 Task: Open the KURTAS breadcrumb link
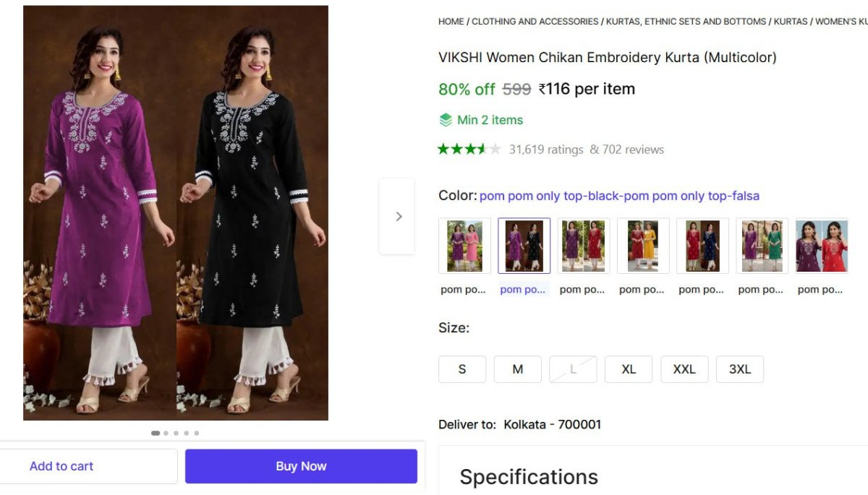click(x=790, y=22)
